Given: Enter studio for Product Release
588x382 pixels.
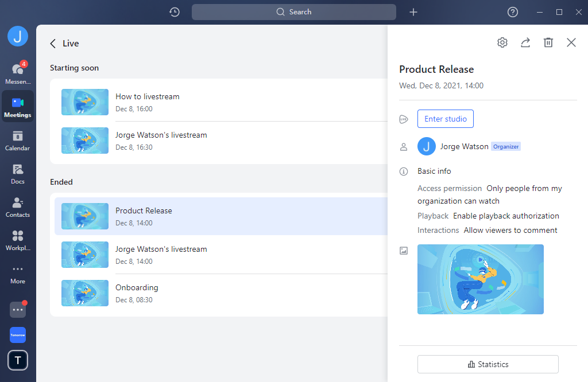Looking at the screenshot, I should 446,119.
